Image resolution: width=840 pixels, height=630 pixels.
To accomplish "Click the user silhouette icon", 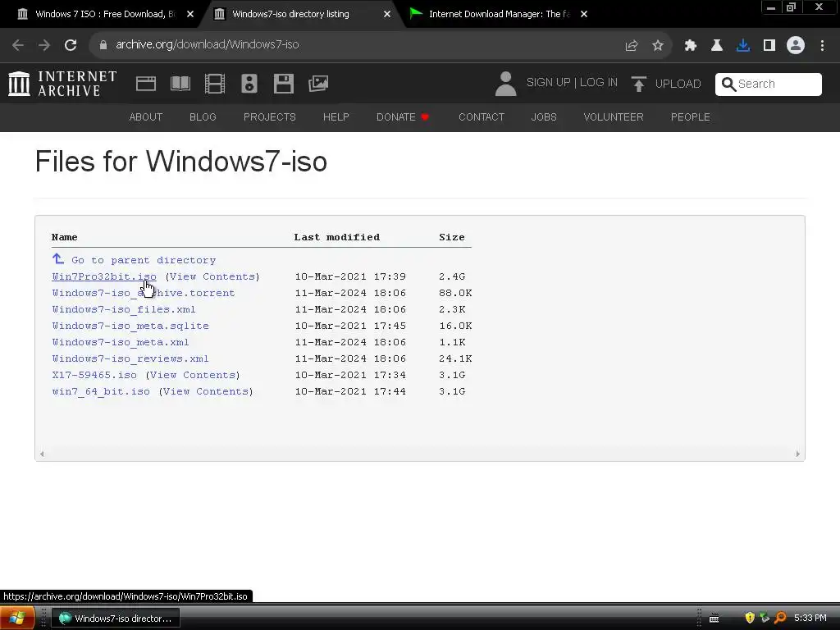I will pos(505,84).
